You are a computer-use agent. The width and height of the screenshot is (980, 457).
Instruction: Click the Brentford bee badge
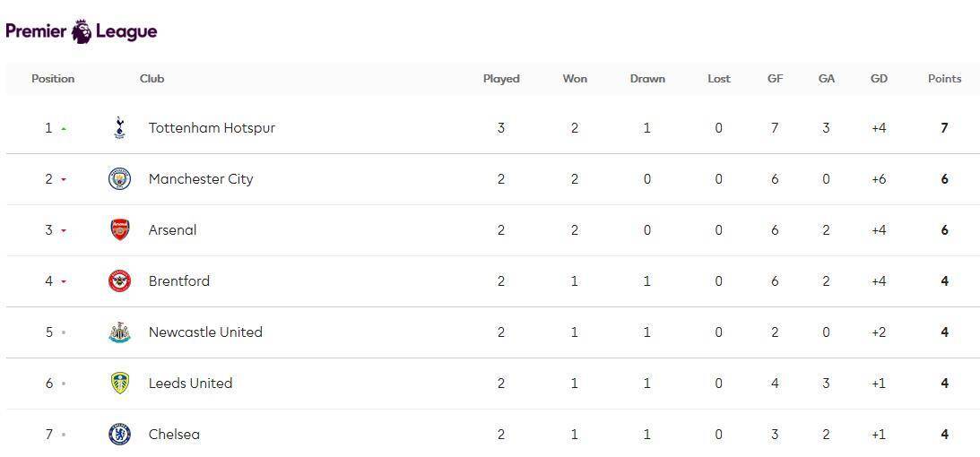(x=119, y=281)
